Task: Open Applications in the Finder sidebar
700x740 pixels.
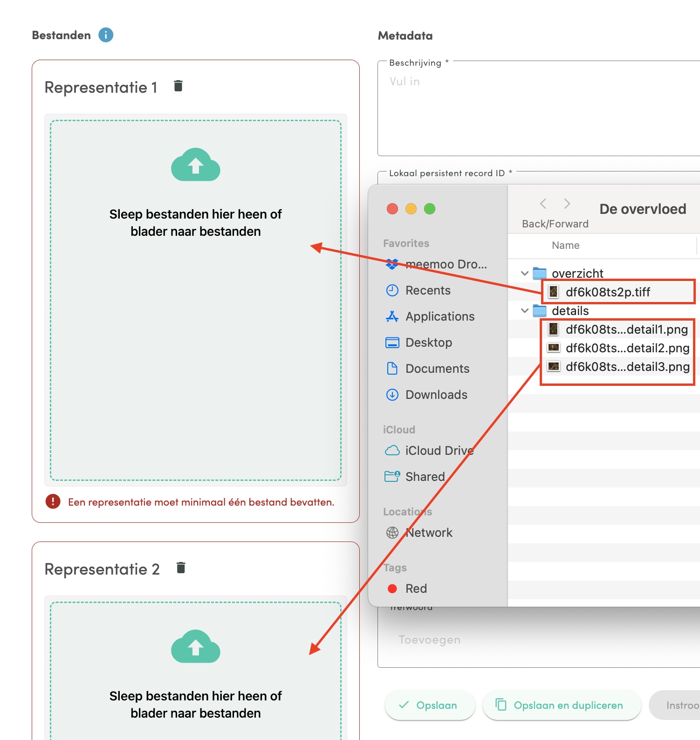Action: [x=430, y=316]
